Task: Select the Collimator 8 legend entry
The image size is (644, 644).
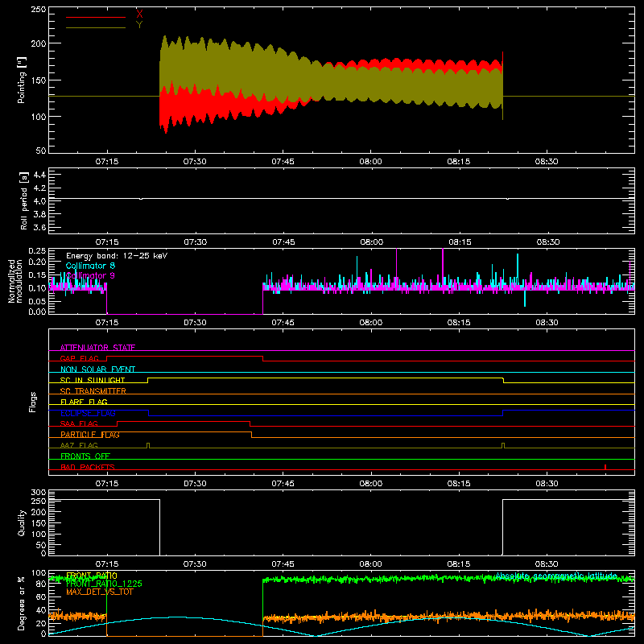Action: pos(90,266)
